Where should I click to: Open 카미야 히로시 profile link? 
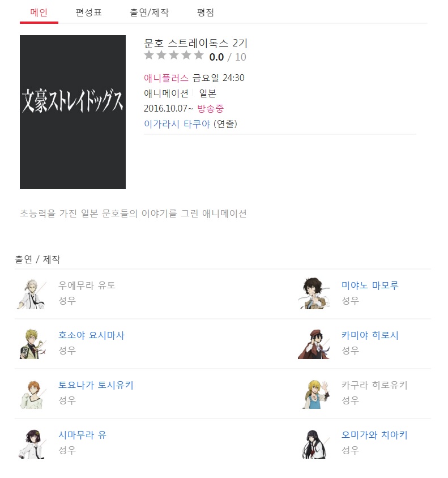[x=370, y=335]
